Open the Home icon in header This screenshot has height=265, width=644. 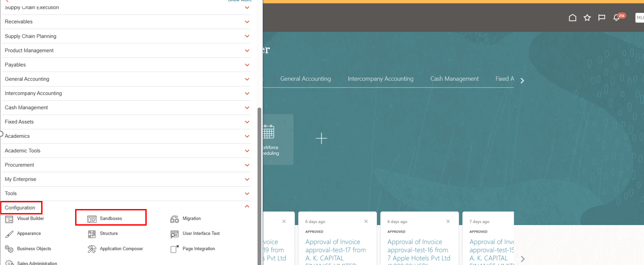coord(572,18)
